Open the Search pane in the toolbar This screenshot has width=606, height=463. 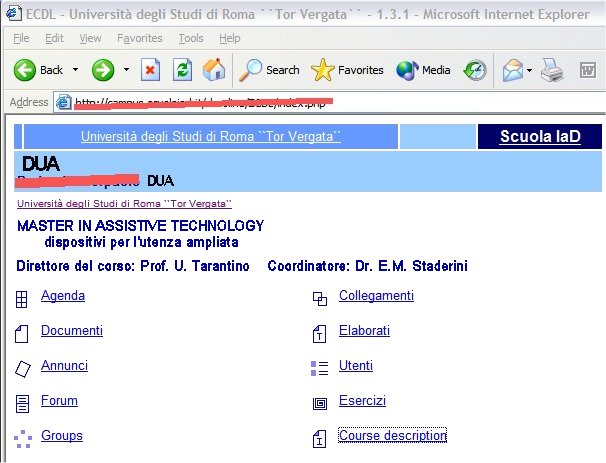click(x=269, y=70)
